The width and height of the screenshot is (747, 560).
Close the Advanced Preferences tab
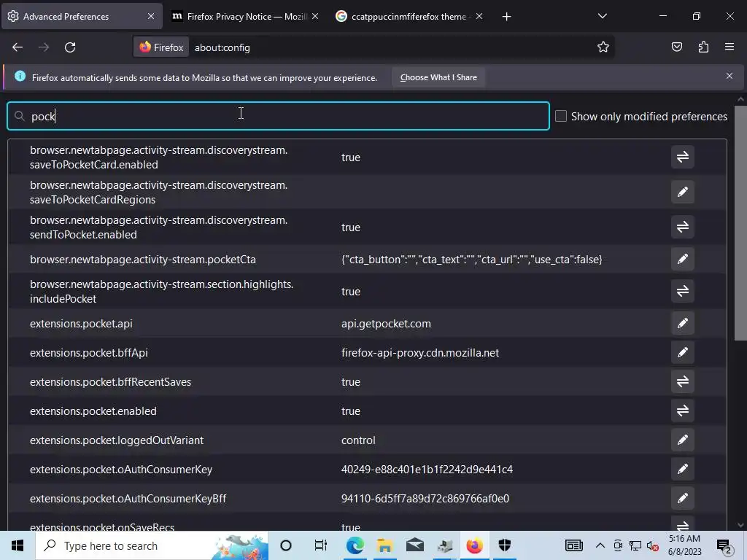coord(150,16)
